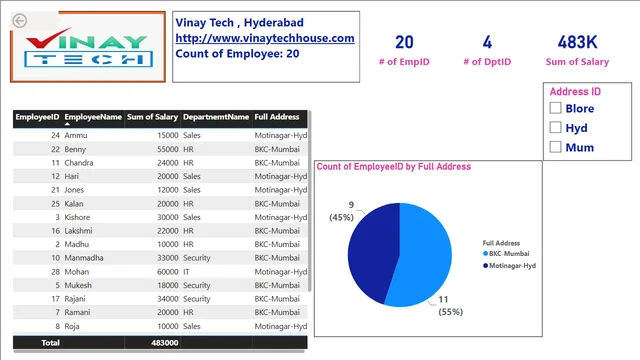
Task: Click the 4 # of DptID card
Action: pos(487,50)
